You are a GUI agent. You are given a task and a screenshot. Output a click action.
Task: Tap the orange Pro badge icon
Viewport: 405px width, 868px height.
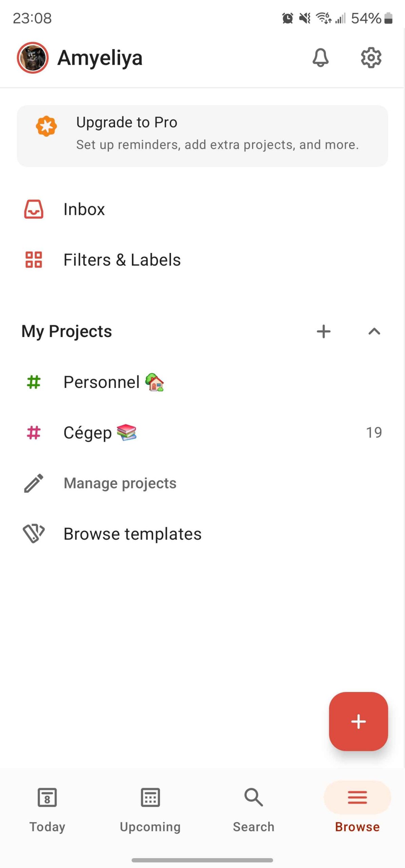pos(46,126)
